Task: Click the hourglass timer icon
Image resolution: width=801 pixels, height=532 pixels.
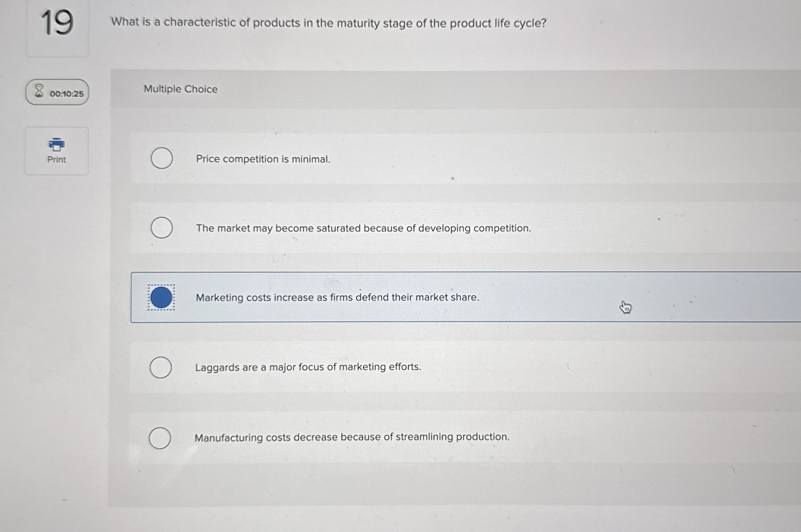Action: click(x=39, y=91)
